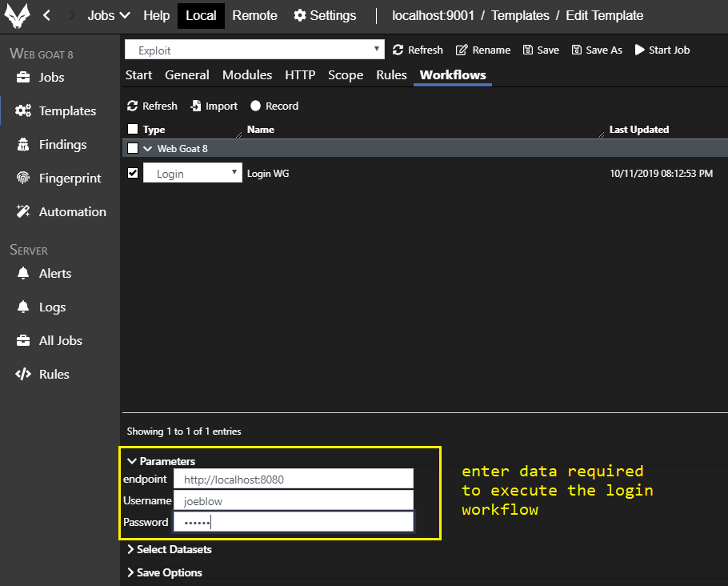The height and width of the screenshot is (586, 728).
Task: Open the General tab
Action: pyautogui.click(x=187, y=74)
